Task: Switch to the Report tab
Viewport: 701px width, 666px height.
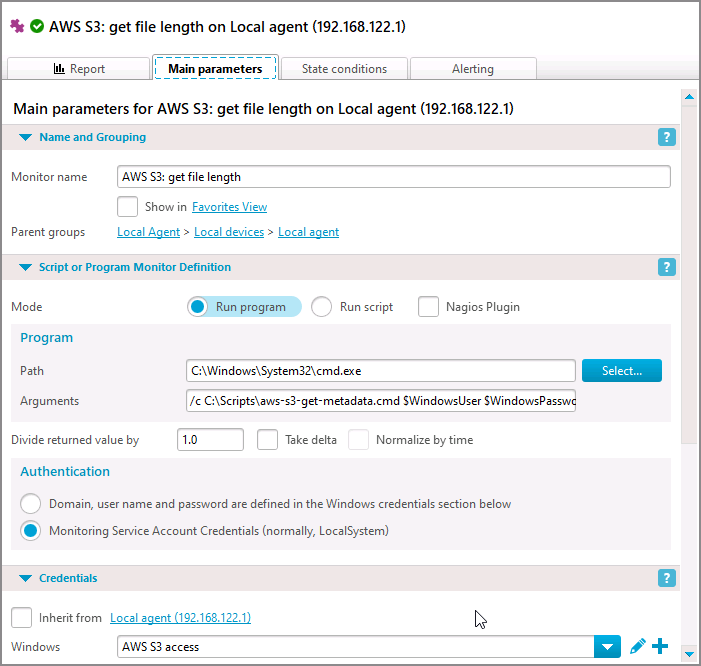Action: point(79,68)
